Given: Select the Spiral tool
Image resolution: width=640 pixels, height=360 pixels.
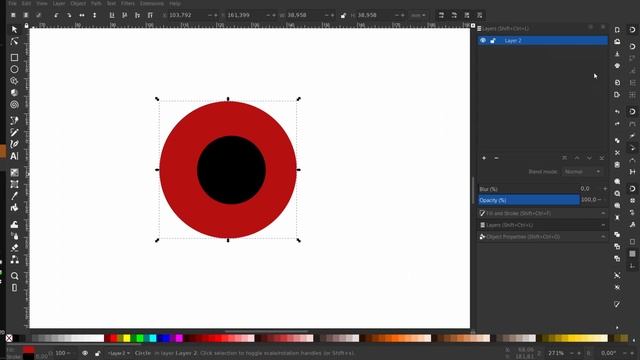Looking at the screenshot, I should (14, 104).
